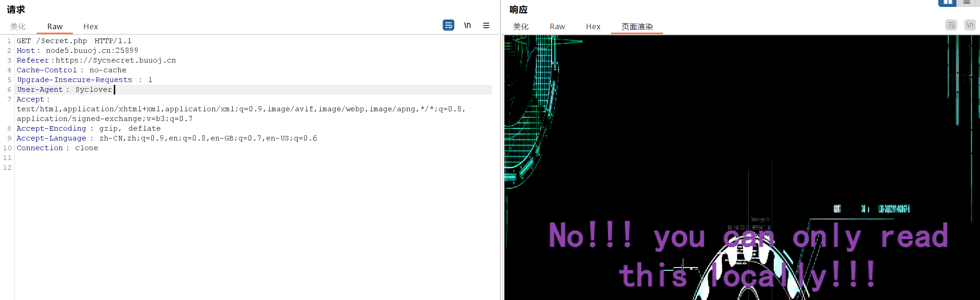This screenshot has height=300, width=980.
Task: Toggle non-printable characters icon in response panel
Action: pos(970,25)
